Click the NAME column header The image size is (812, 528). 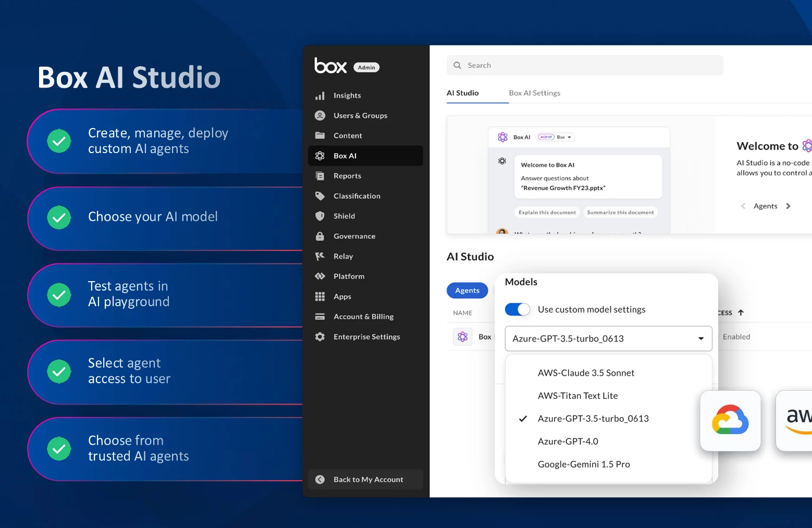point(463,313)
